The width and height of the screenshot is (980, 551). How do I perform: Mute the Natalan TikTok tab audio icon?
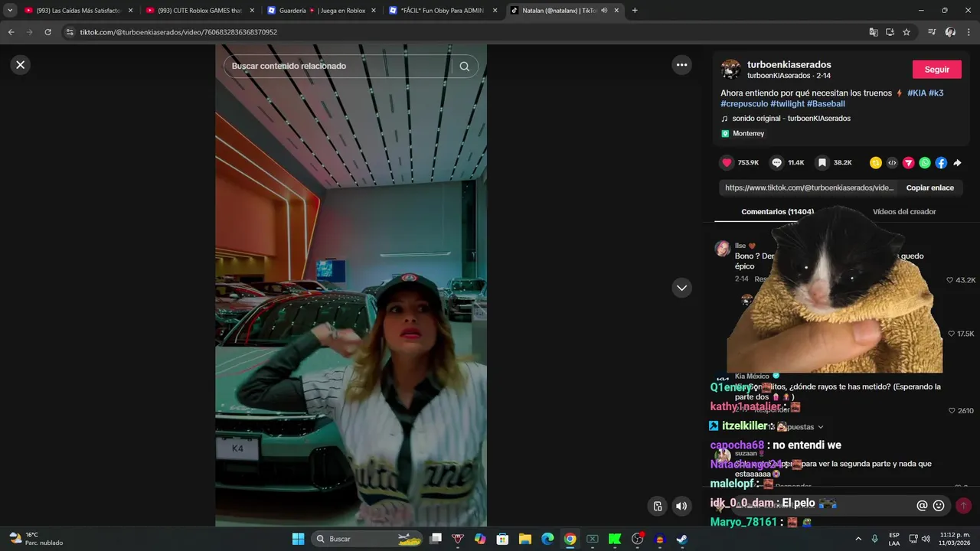(x=604, y=11)
